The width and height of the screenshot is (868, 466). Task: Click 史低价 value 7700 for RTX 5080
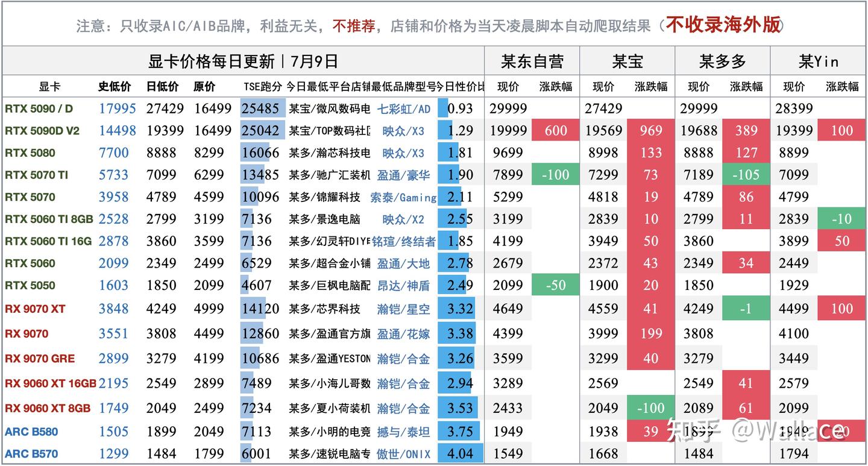click(114, 153)
